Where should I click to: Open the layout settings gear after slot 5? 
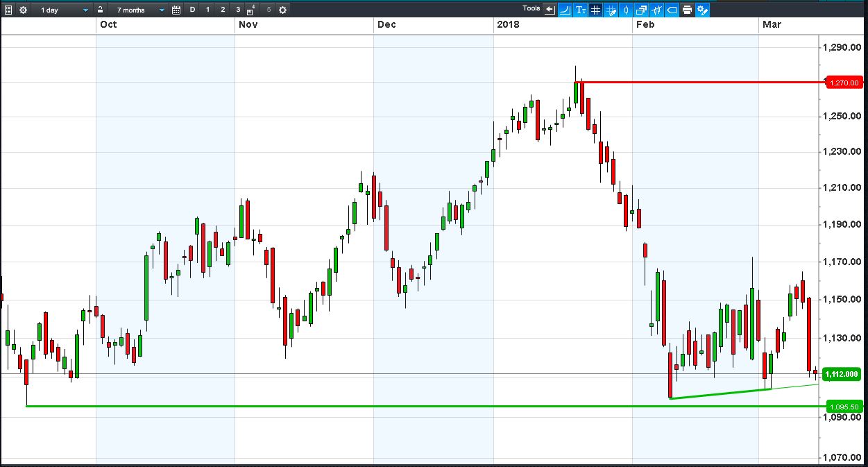(x=282, y=10)
